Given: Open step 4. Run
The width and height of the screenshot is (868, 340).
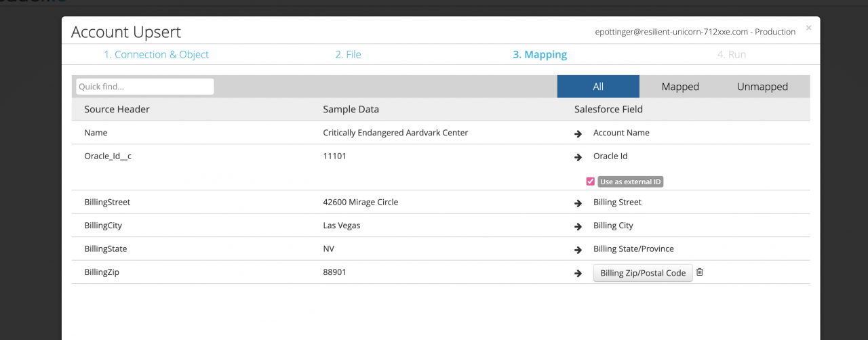Looking at the screenshot, I should [732, 54].
